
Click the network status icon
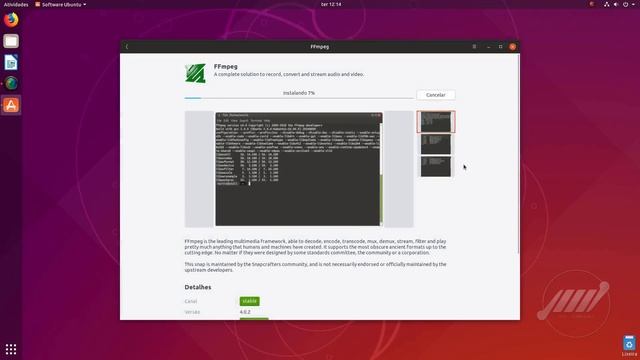point(607,4)
